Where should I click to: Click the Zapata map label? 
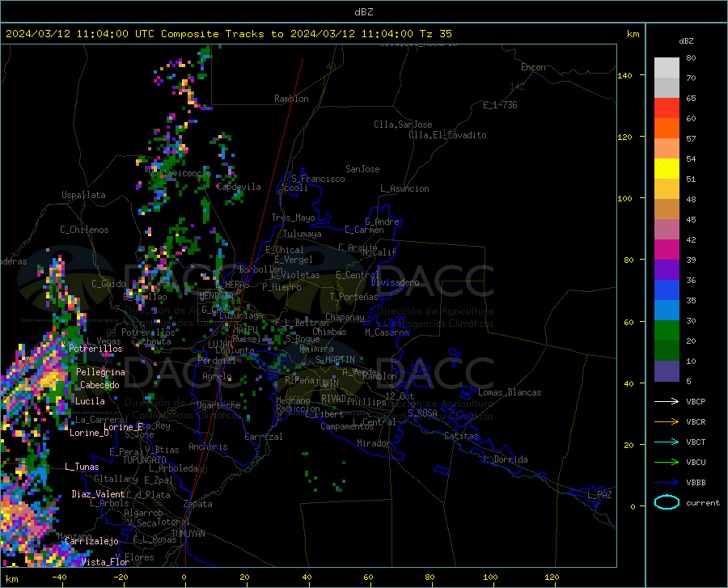click(x=198, y=504)
